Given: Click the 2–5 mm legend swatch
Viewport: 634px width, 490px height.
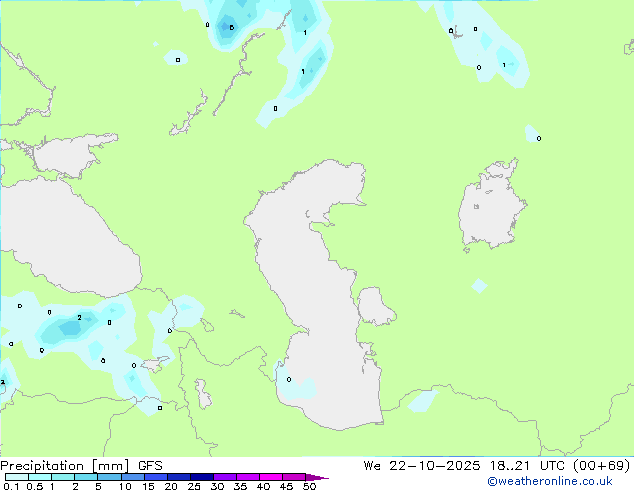Looking at the screenshot, I should [86, 477].
